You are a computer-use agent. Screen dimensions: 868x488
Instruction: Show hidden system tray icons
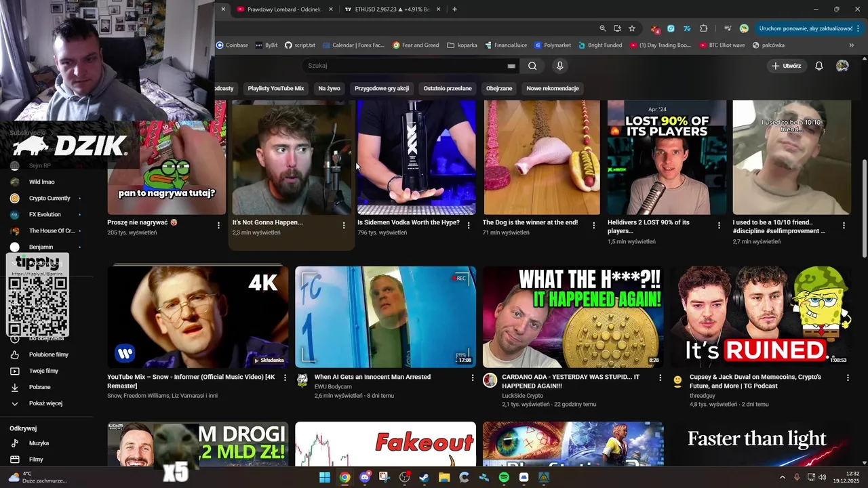click(x=782, y=477)
